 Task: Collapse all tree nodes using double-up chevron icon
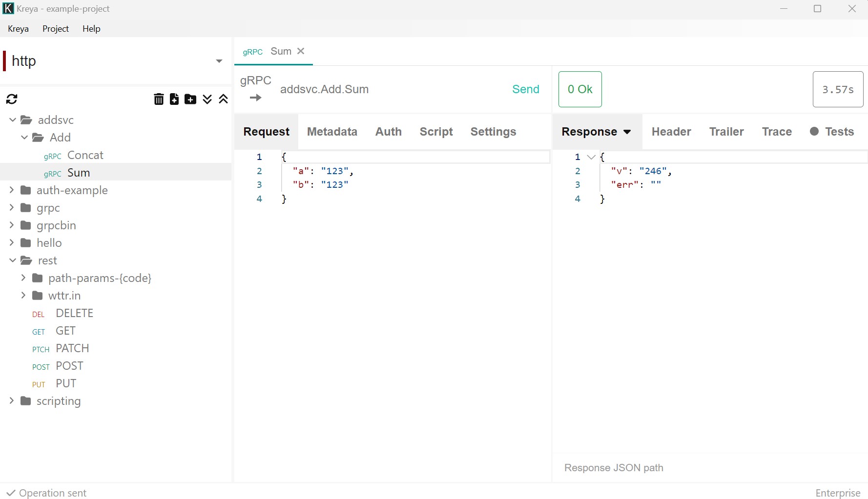coord(223,99)
